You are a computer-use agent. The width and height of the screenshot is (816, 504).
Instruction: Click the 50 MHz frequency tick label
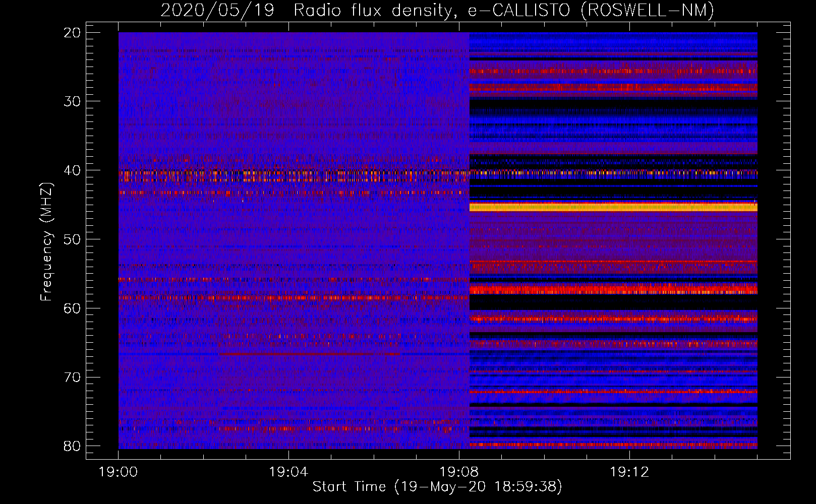tap(73, 239)
